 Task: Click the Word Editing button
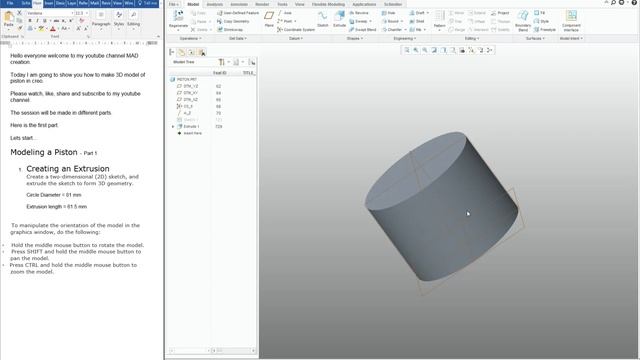[x=133, y=19]
